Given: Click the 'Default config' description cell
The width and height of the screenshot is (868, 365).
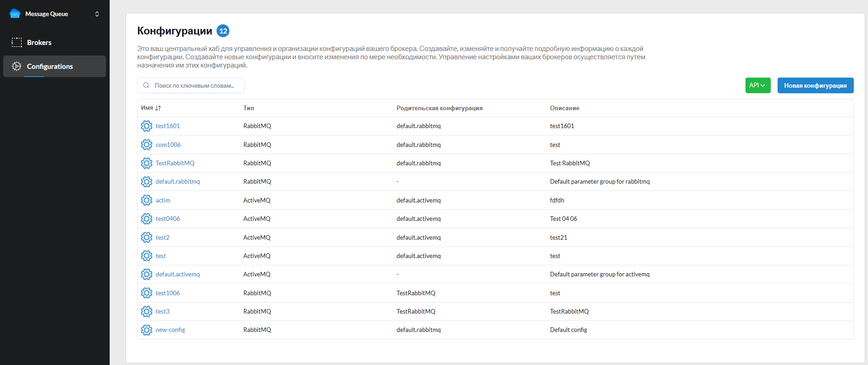Looking at the screenshot, I should pyautogui.click(x=568, y=330).
